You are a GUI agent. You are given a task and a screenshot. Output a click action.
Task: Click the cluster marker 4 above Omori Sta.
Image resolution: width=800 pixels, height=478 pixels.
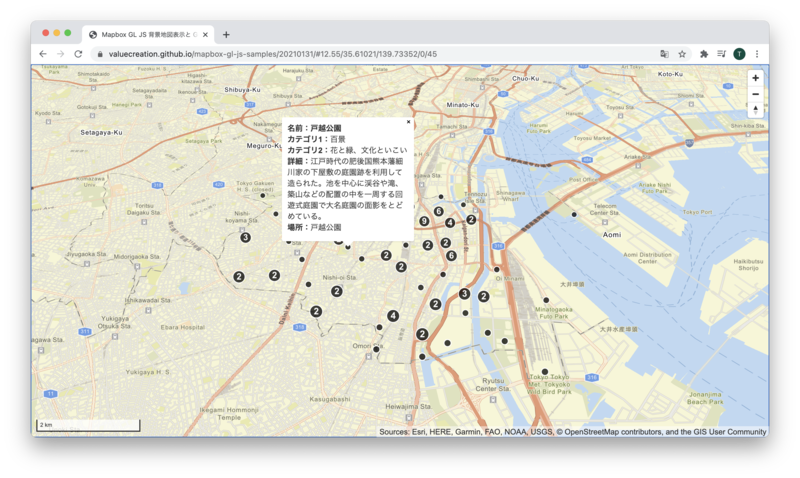pyautogui.click(x=393, y=316)
